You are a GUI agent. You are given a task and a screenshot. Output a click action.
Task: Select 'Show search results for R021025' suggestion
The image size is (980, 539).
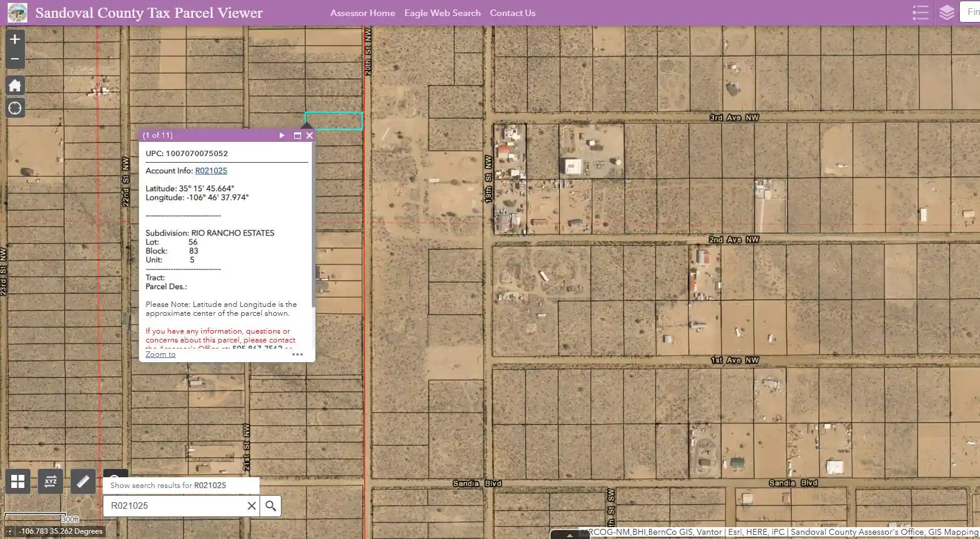pos(181,486)
